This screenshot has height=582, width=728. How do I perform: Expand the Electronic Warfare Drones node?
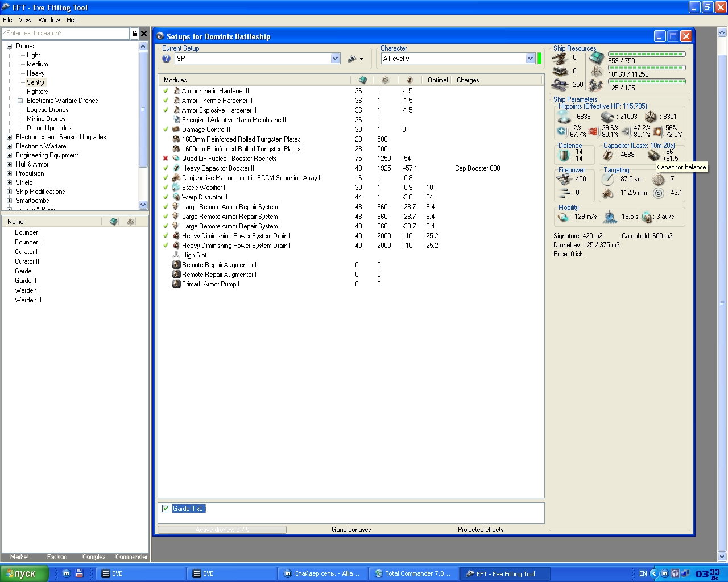click(20, 101)
